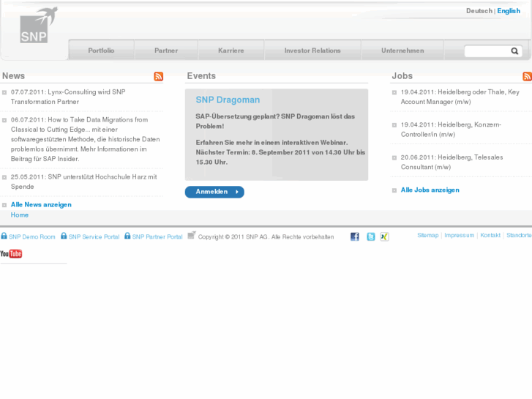Click the Events section heading
Screen dimensions: 532x399
[x=201, y=75]
